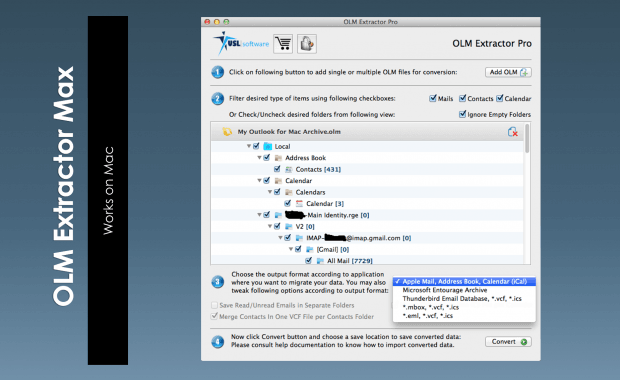Remove the loaded OLM archive file icon
This screenshot has height=380, width=620.
coord(512,132)
